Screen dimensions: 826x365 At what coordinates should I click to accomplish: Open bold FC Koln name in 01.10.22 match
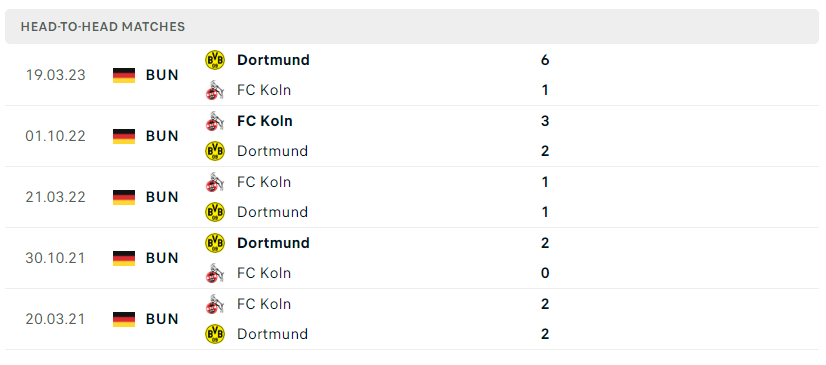pos(264,121)
